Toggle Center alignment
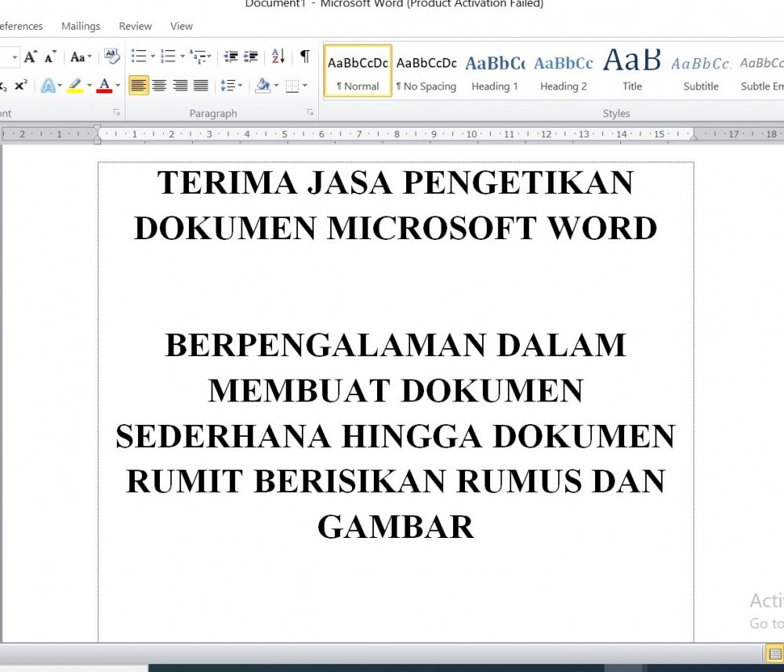The width and height of the screenshot is (784, 672). click(x=159, y=85)
